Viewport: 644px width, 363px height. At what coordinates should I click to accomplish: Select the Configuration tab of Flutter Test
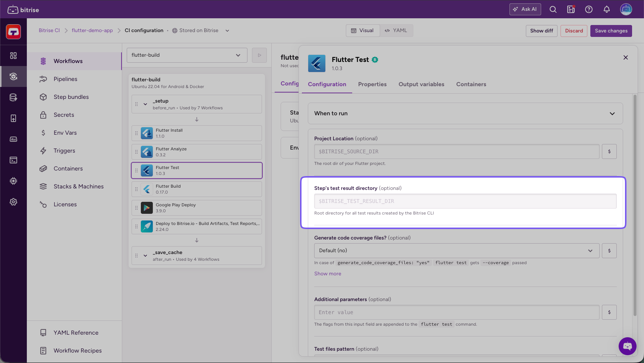click(x=327, y=84)
